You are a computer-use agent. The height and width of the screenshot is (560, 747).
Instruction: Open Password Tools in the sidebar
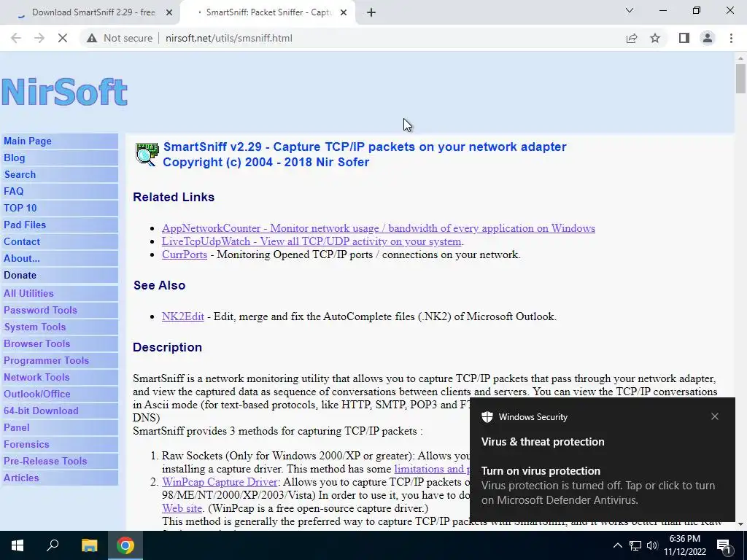(60, 310)
